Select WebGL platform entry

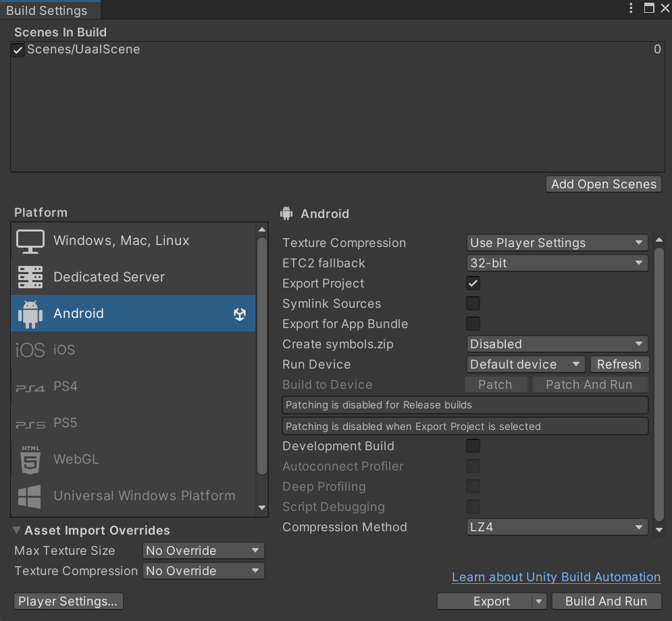pos(133,459)
